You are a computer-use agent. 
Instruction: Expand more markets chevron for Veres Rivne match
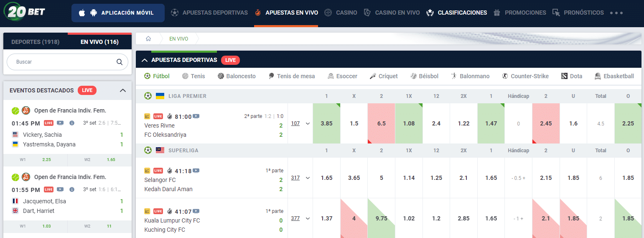[308, 123]
